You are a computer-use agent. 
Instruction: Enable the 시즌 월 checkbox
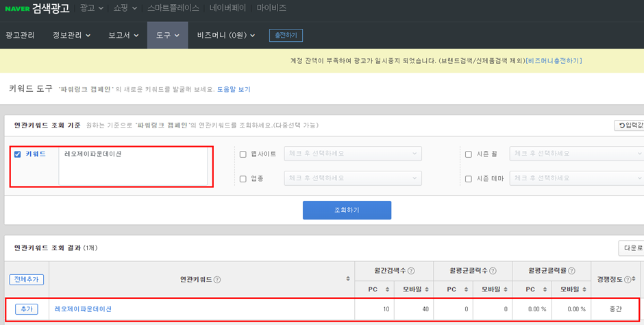pyautogui.click(x=468, y=154)
